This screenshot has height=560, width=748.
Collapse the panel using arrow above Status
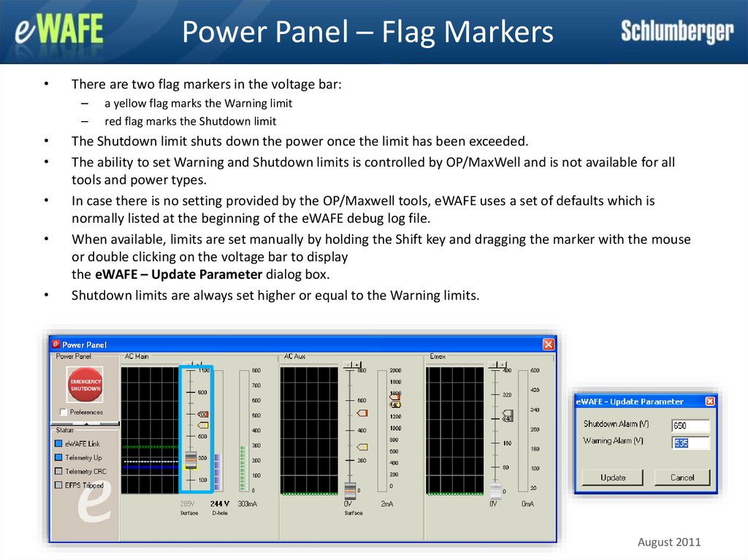coord(85,423)
